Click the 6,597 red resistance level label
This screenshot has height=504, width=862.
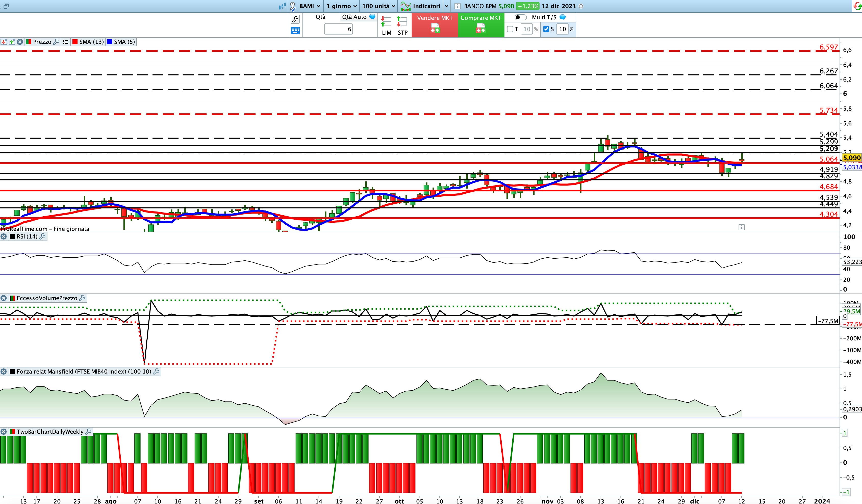(829, 47)
